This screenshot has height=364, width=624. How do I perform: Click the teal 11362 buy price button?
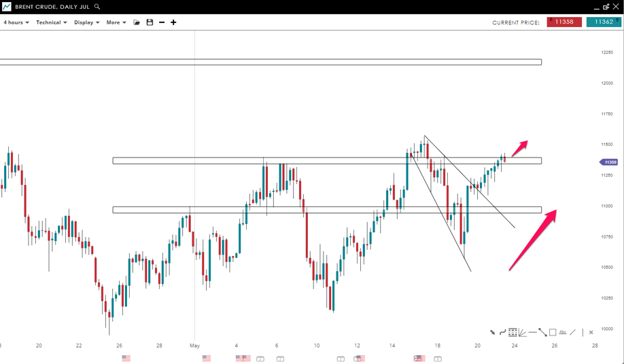coord(604,22)
